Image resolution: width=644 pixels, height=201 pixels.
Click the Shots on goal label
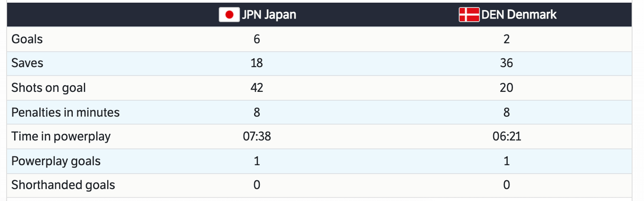point(49,88)
